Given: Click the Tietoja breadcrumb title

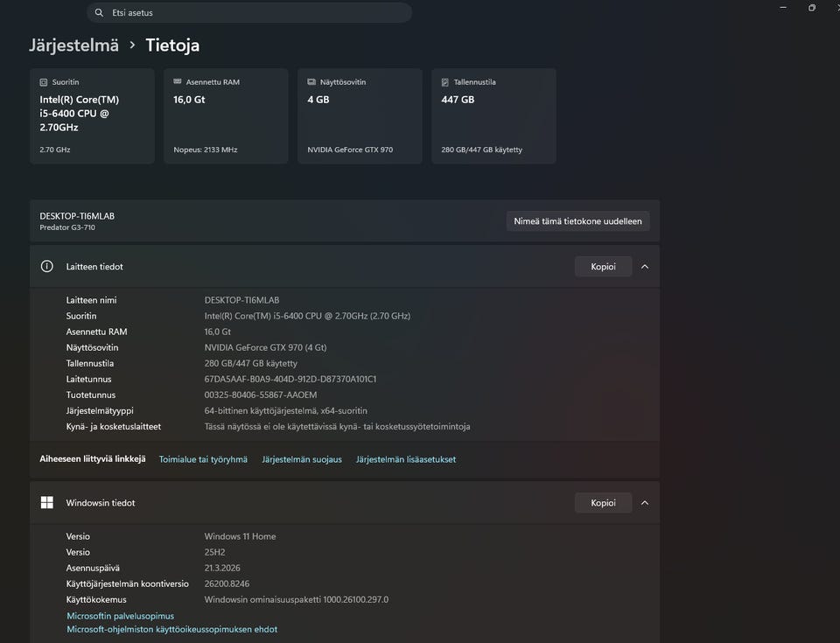Looking at the screenshot, I should [x=172, y=45].
